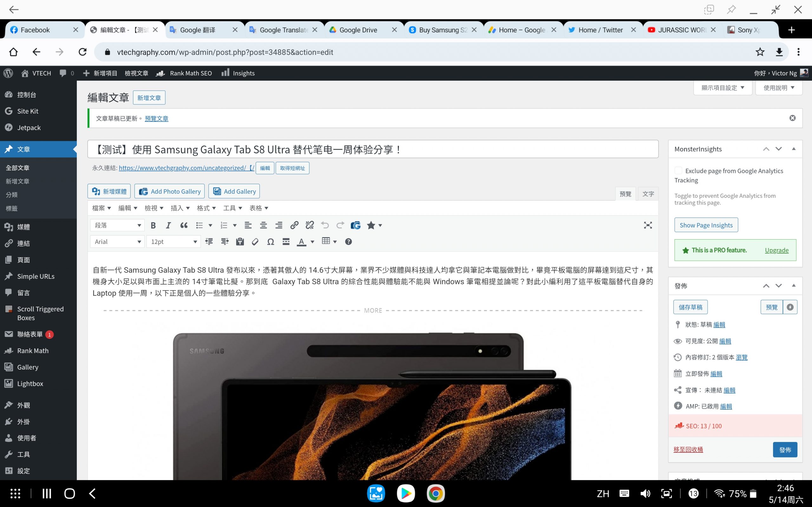
Task: Collapse the MonsterInsights panel
Action: click(794, 149)
